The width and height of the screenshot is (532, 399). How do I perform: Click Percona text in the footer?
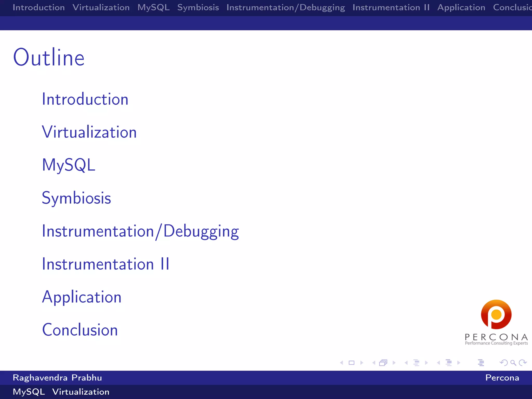(502, 378)
